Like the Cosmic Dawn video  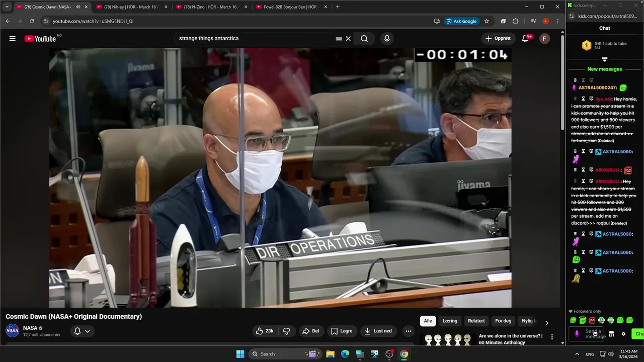pos(265,331)
